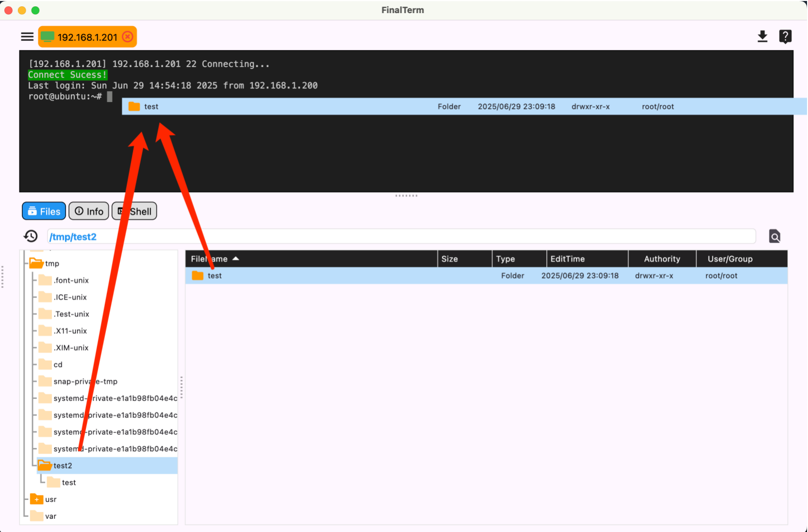Click the drwxr-xr-x authority cell
Screen dimensions: 808x532
coord(654,276)
